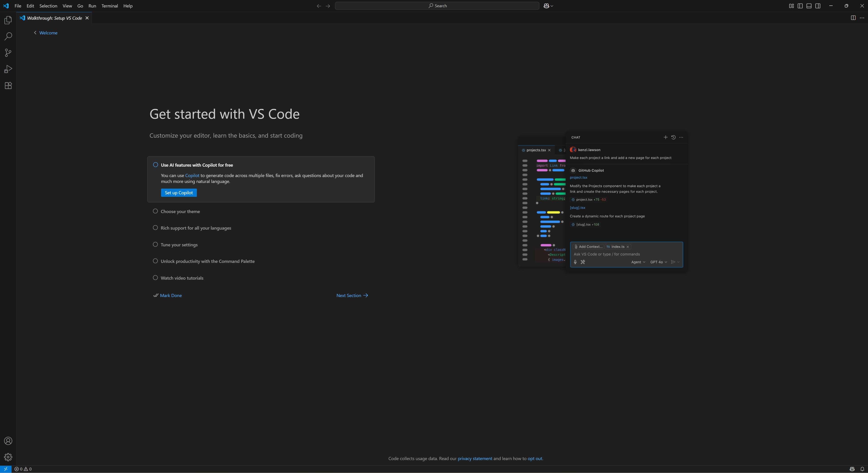
Task: Open the Accounts icon menu
Action: coord(8,441)
